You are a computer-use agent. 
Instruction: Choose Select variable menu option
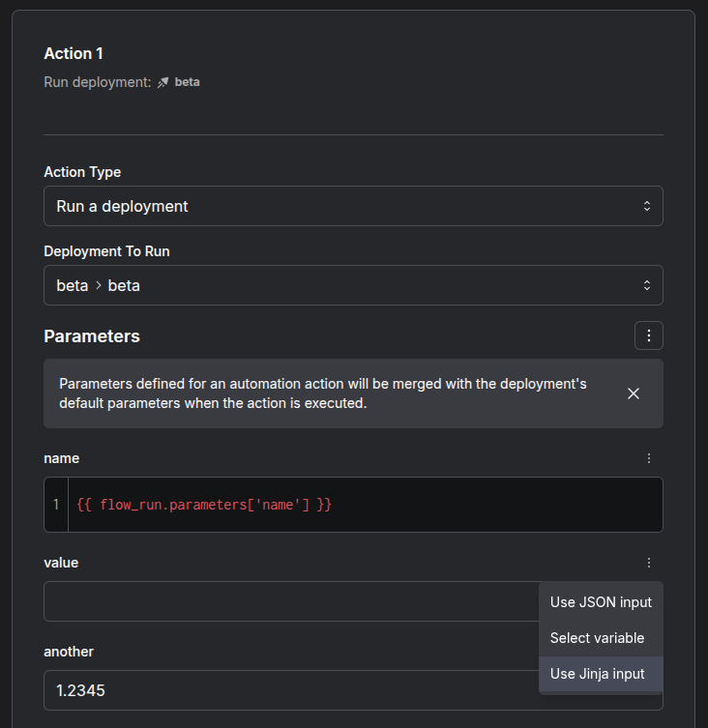coord(597,638)
